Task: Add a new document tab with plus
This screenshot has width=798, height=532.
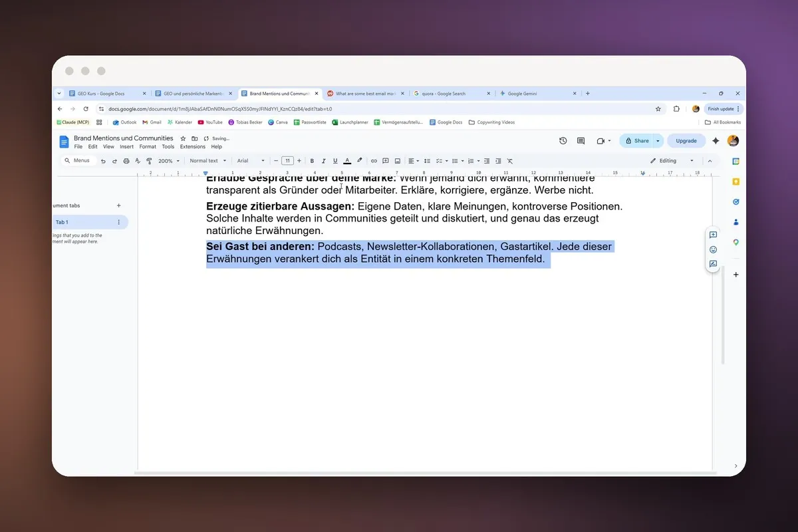Action: tap(119, 205)
